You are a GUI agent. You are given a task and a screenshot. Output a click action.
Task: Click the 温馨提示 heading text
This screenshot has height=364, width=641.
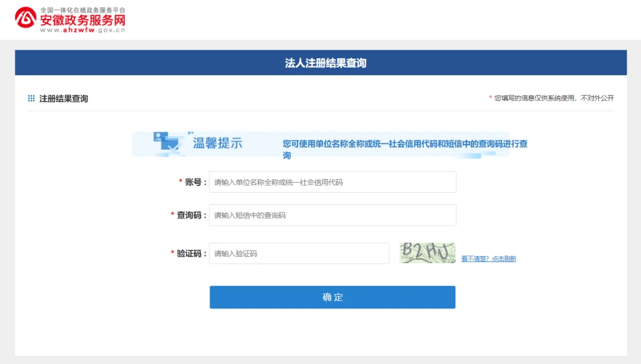(217, 142)
